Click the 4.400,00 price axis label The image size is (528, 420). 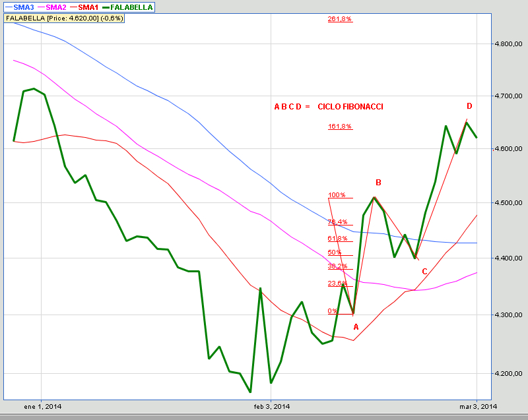pos(508,258)
